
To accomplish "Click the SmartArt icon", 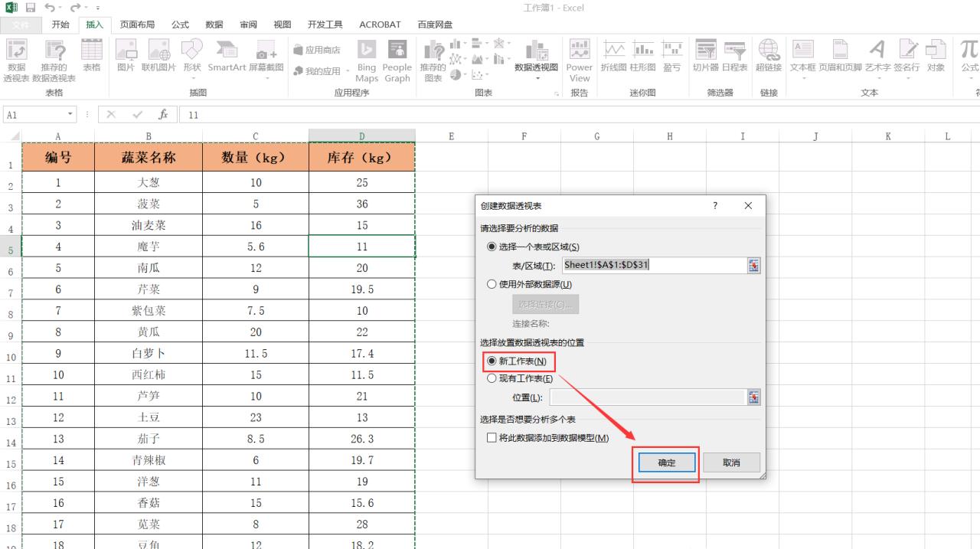I will (x=227, y=55).
